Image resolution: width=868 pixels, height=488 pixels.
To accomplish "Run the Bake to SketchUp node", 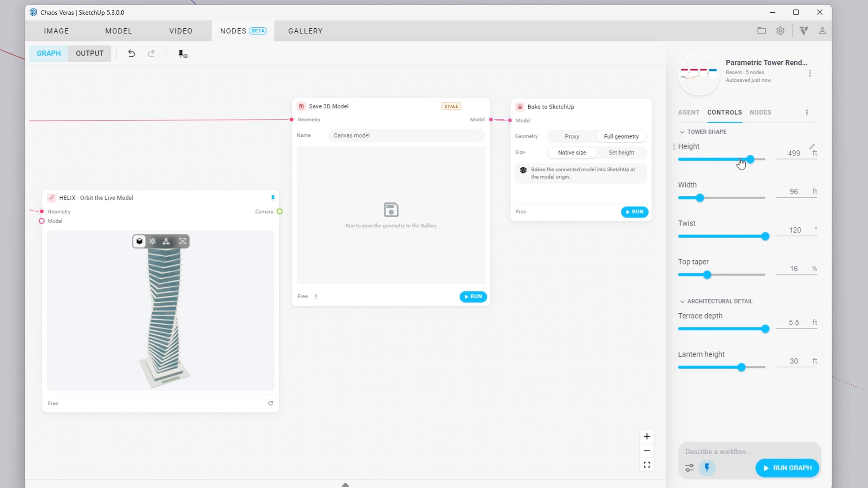I will tap(634, 212).
